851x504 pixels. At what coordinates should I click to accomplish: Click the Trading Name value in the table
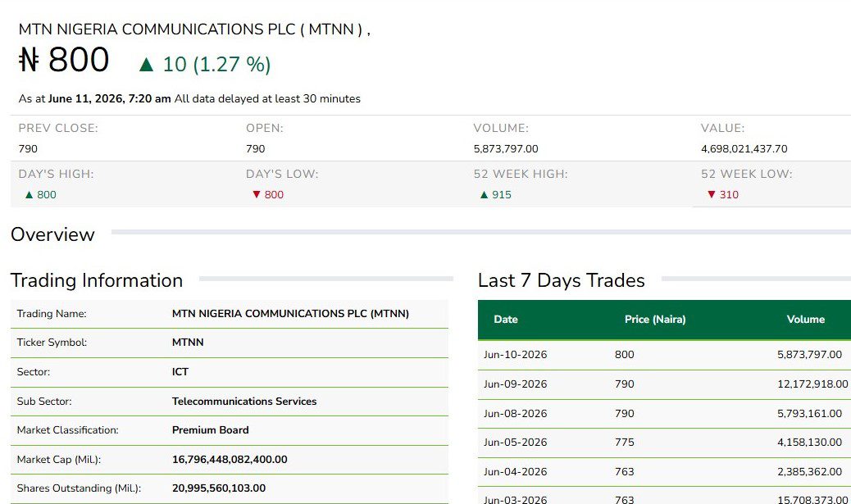click(x=290, y=314)
